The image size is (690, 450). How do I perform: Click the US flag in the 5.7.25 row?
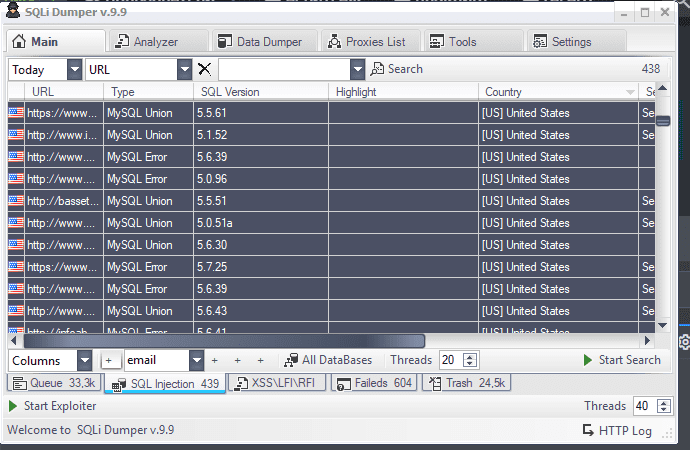(16, 267)
